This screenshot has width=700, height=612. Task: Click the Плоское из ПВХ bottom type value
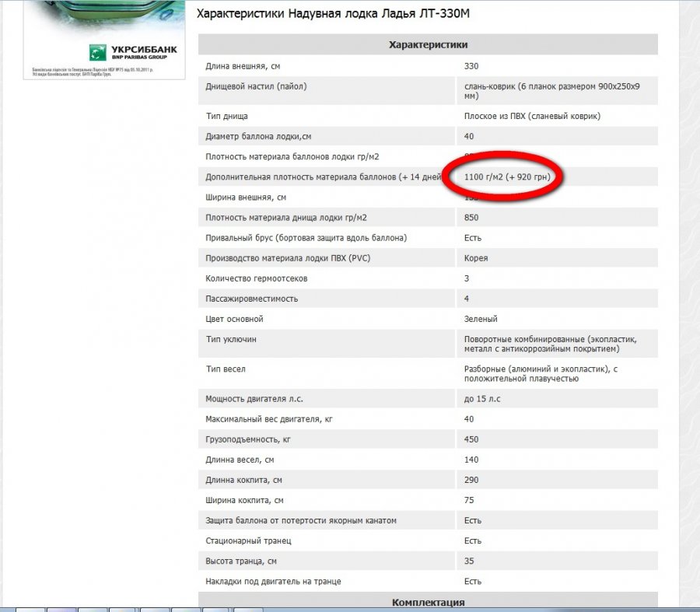pyautogui.click(x=532, y=117)
